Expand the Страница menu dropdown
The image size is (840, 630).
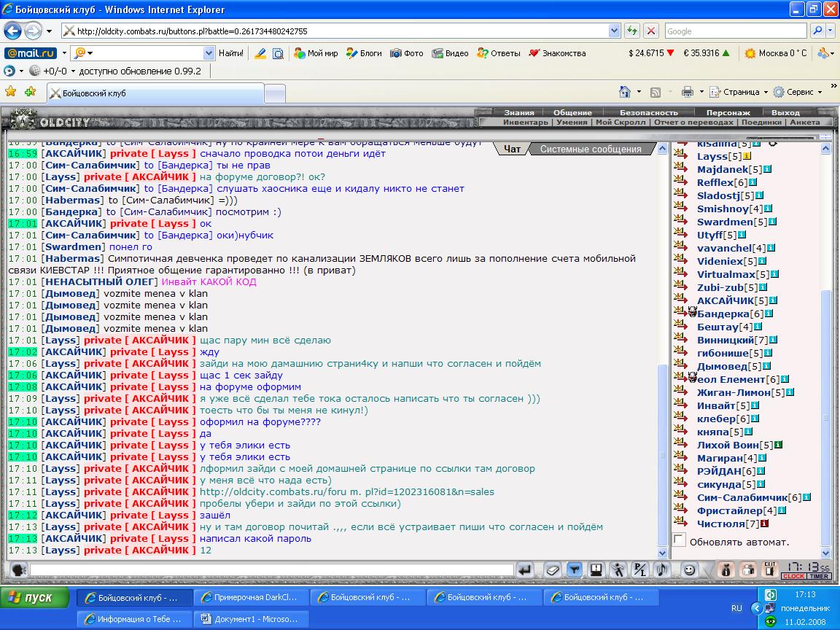tap(766, 92)
